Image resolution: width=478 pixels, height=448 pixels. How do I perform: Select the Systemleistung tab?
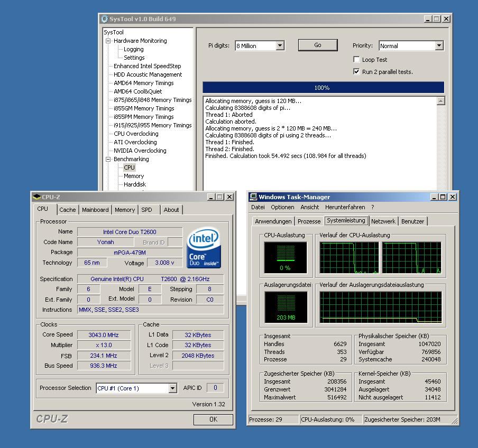(x=346, y=220)
